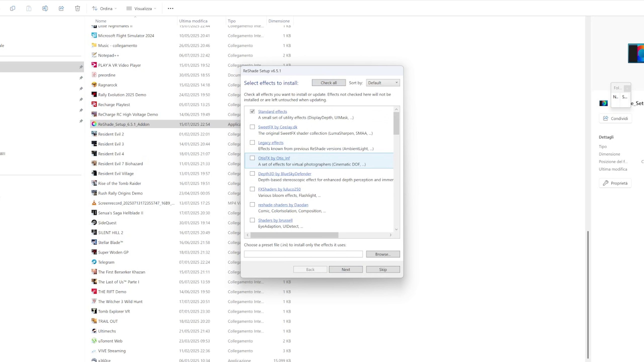Viewport: 644px width, 362px height.
Task: Select the ReShade_Setup_6.5.1_Addon file icon
Action: [94, 124]
